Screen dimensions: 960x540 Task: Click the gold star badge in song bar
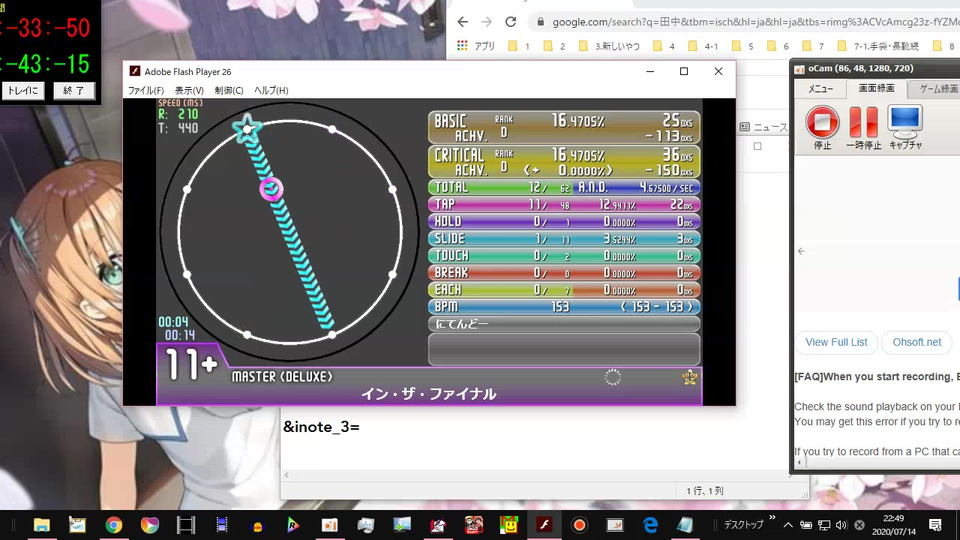pos(689,377)
